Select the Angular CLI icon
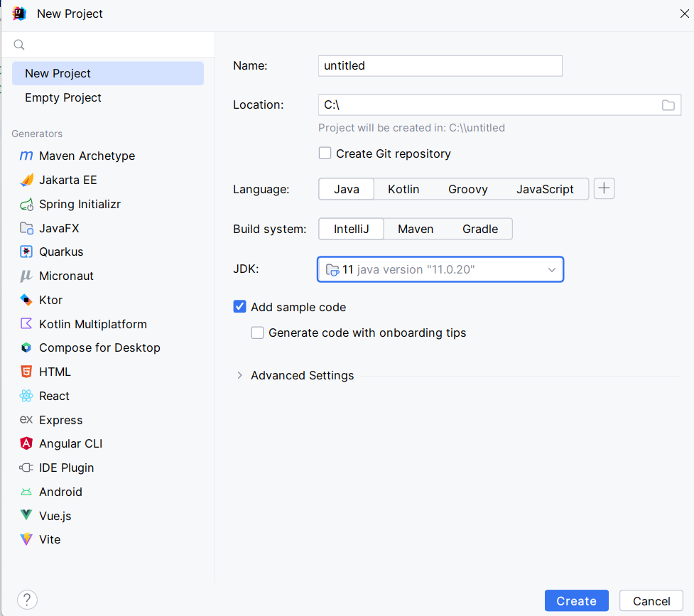Image resolution: width=694 pixels, height=616 pixels. pos(26,443)
